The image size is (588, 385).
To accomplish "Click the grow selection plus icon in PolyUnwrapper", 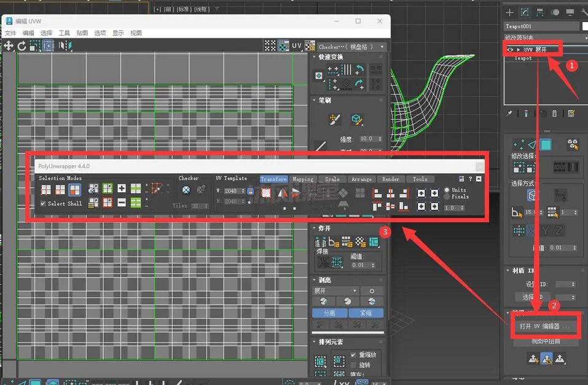I will tap(122, 189).
